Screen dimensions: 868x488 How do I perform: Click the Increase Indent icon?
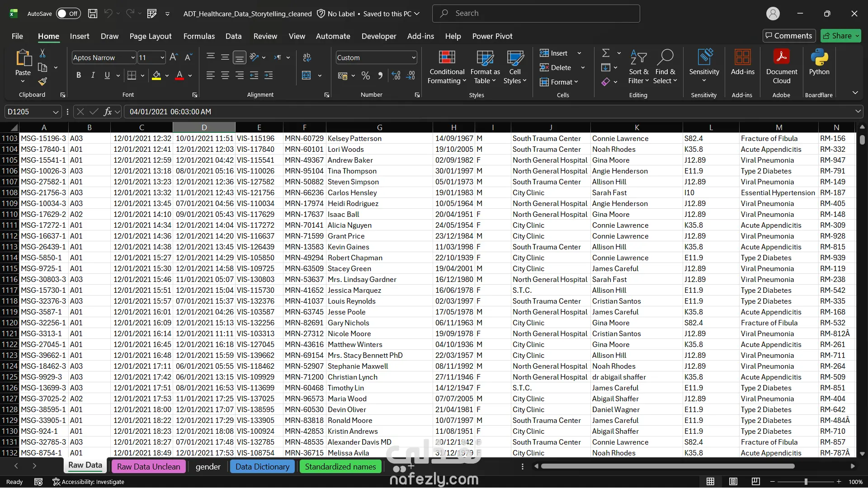(269, 75)
